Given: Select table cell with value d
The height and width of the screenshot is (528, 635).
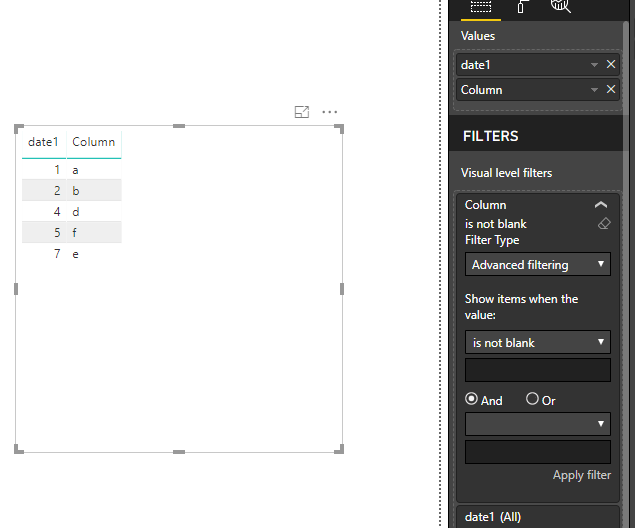Looking at the screenshot, I should pyautogui.click(x=94, y=211).
